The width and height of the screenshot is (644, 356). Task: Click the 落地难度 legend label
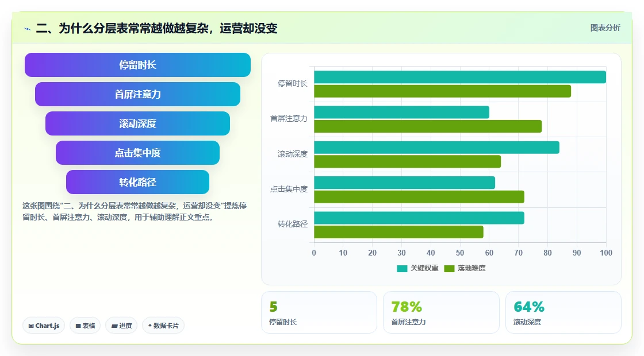point(471,268)
